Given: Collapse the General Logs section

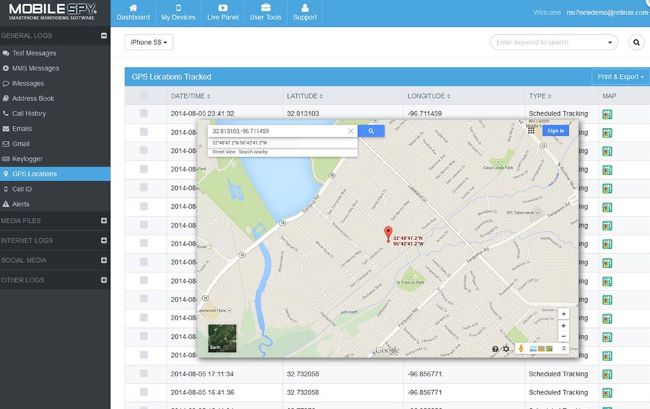Looking at the screenshot, I should pyautogui.click(x=104, y=36).
